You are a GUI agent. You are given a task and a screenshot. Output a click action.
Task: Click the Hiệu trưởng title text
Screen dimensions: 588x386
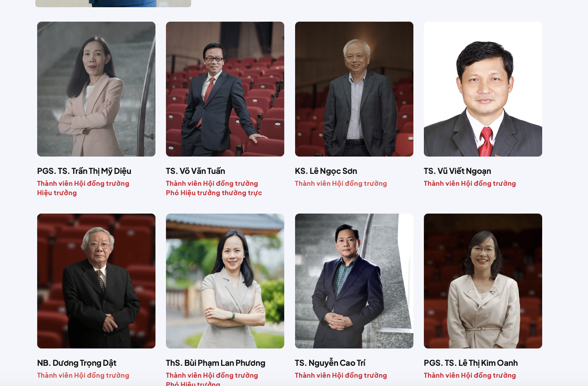tap(57, 193)
